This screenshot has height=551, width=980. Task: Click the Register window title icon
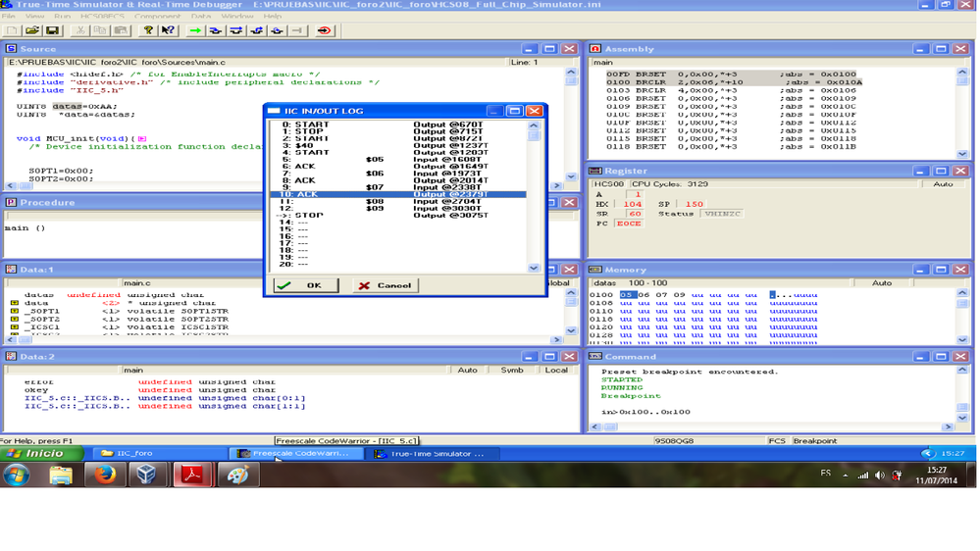point(595,171)
